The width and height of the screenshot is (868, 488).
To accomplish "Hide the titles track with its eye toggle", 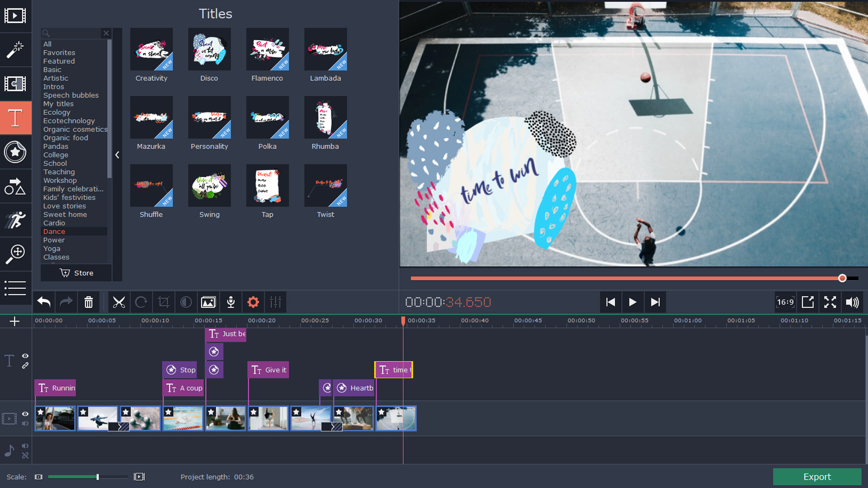I will (x=25, y=356).
